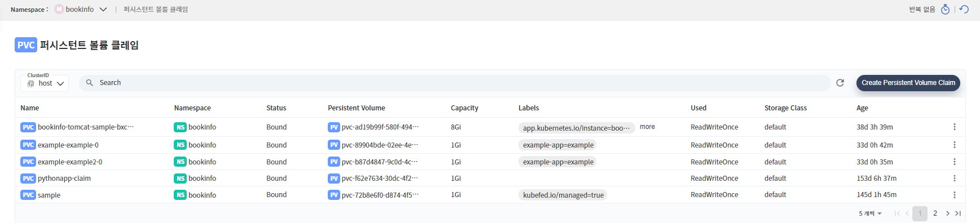The height and width of the screenshot is (223, 980).
Task: Sort by Status column header
Action: [x=276, y=108]
